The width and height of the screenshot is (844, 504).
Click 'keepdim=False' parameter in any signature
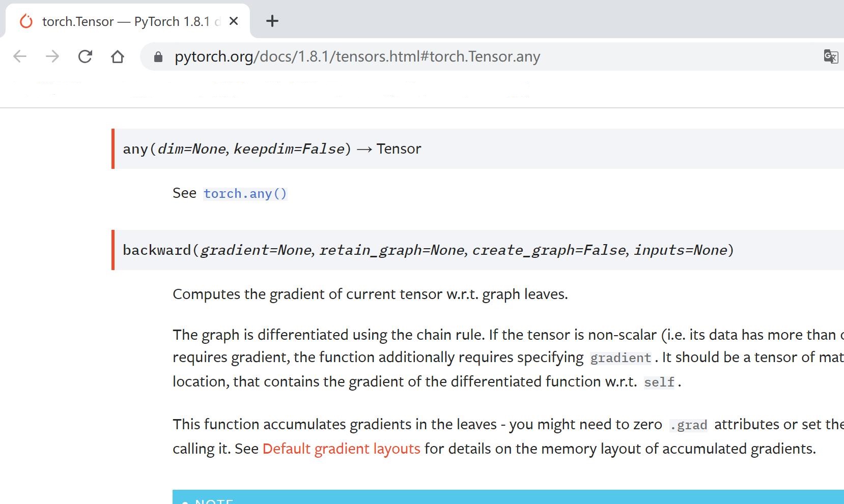(289, 149)
